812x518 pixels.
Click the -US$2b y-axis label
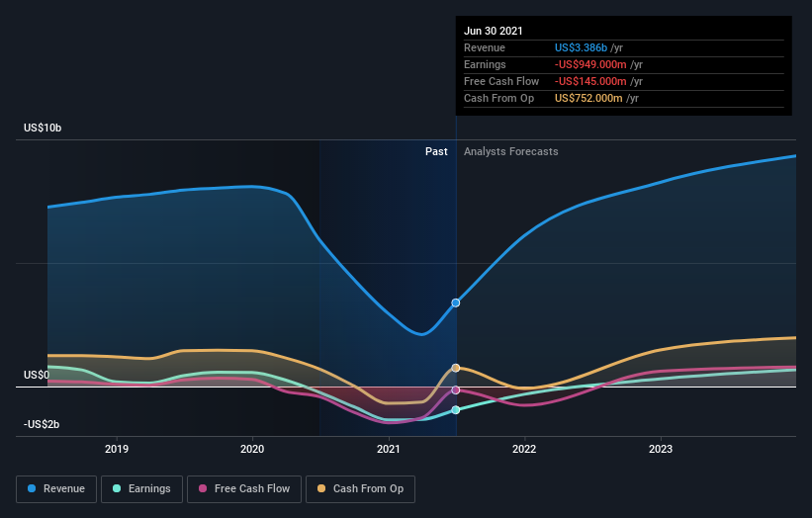pos(42,424)
